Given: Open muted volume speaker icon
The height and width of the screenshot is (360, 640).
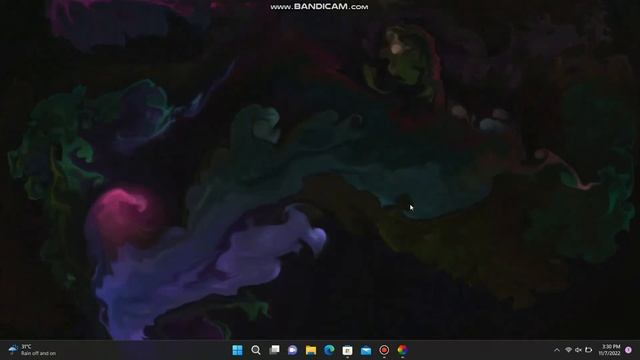Looking at the screenshot, I should tap(578, 350).
